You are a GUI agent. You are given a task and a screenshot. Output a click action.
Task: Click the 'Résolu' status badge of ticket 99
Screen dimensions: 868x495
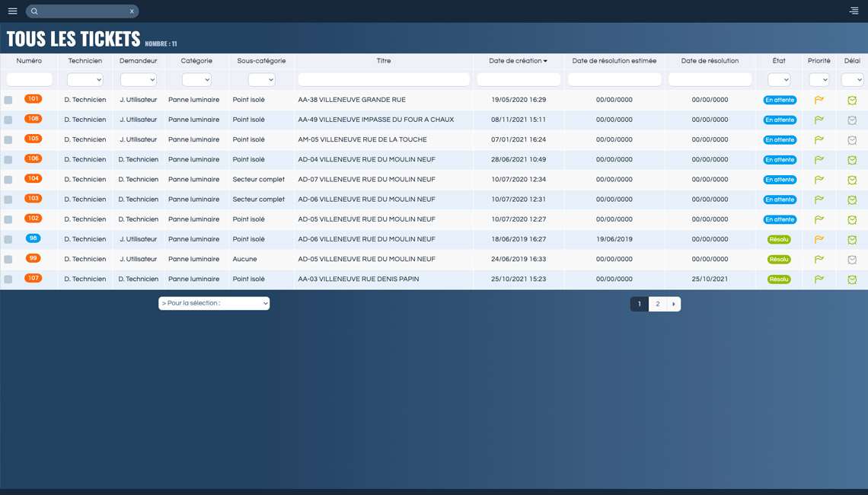click(x=779, y=260)
